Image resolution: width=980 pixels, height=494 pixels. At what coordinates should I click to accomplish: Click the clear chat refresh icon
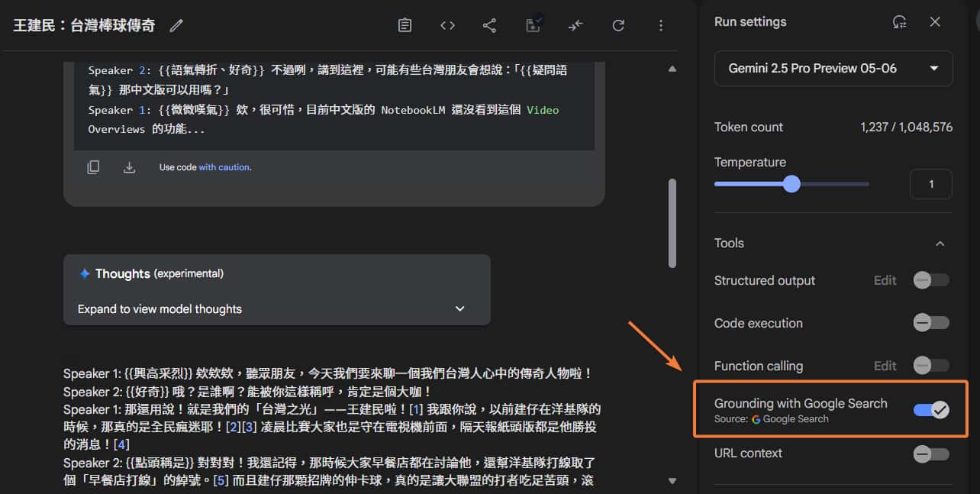[x=618, y=25]
